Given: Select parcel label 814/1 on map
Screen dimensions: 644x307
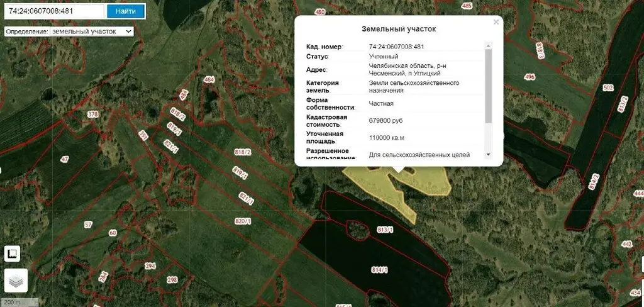Looking at the screenshot, I should point(379,270).
